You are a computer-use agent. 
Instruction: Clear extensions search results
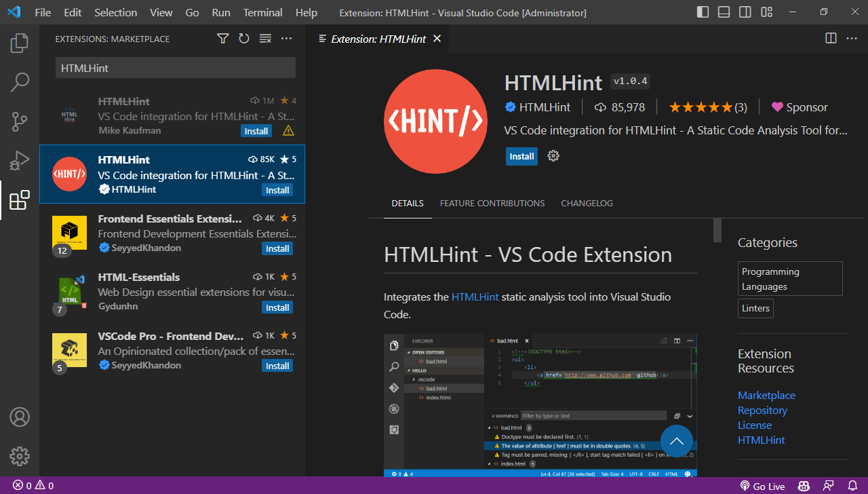tap(265, 39)
